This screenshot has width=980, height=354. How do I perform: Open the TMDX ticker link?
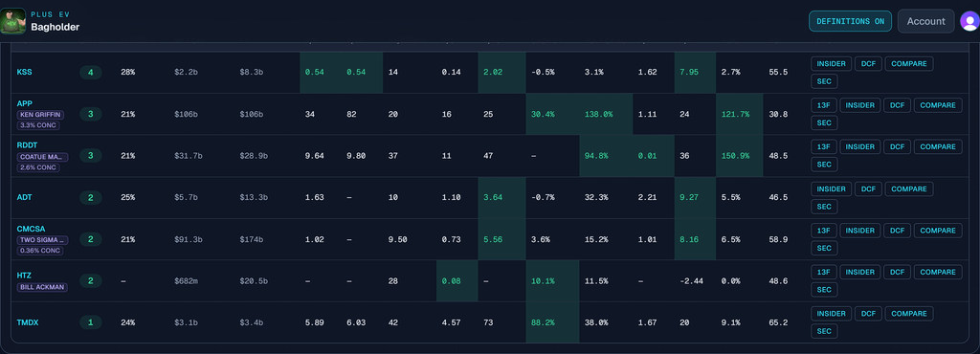(x=27, y=322)
